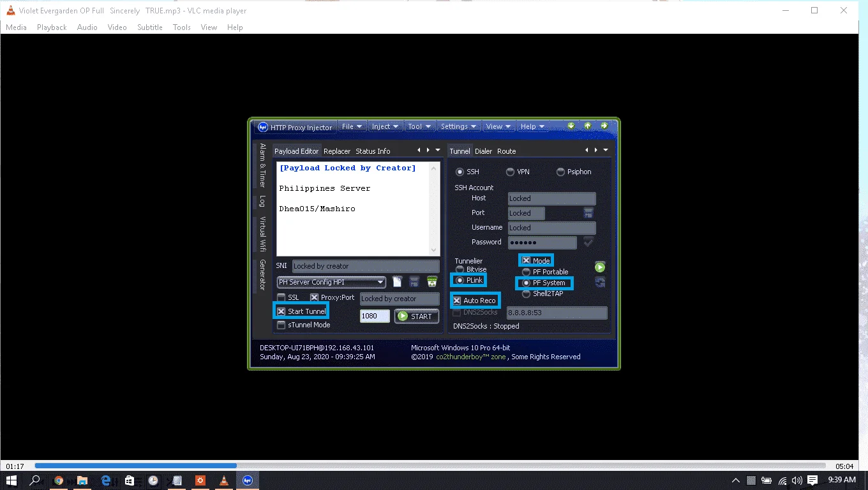Switch to the Replacer tab
This screenshot has height=490, width=868.
(x=337, y=151)
